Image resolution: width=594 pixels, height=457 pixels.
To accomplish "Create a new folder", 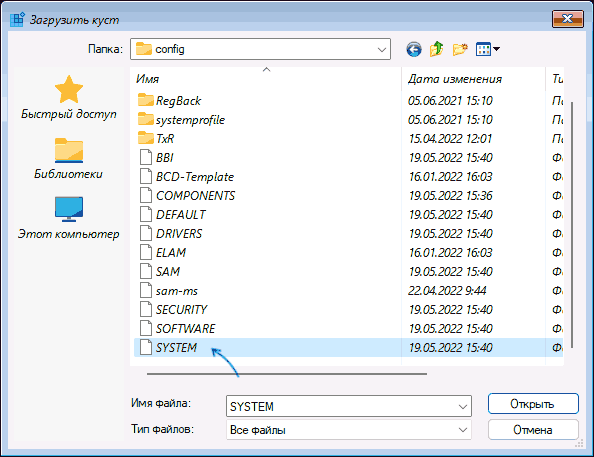I will [x=460, y=49].
